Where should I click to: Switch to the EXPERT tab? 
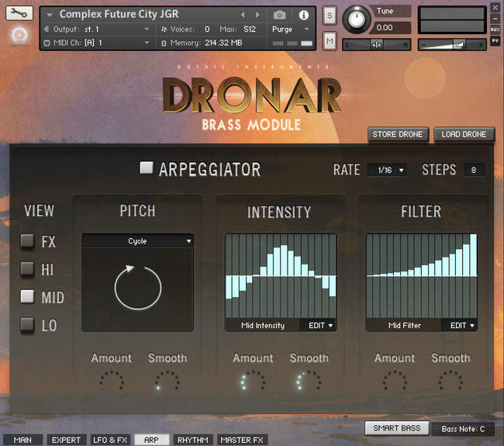click(x=66, y=440)
